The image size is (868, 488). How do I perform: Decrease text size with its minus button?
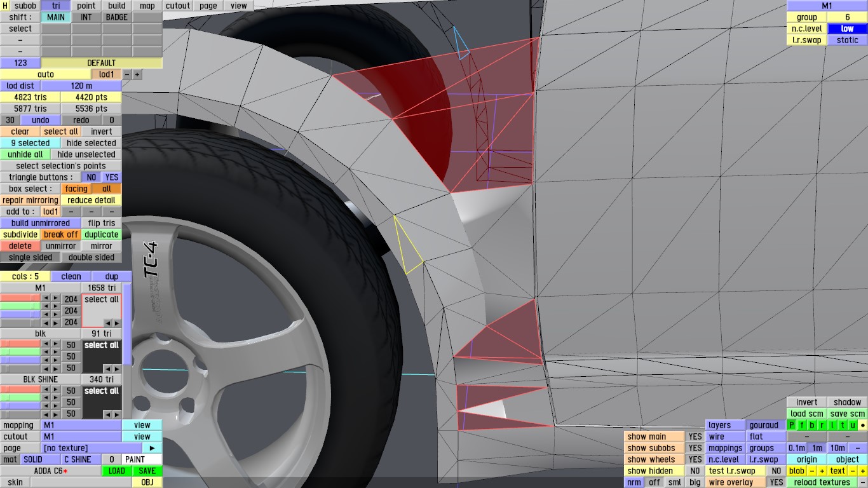[853, 471]
